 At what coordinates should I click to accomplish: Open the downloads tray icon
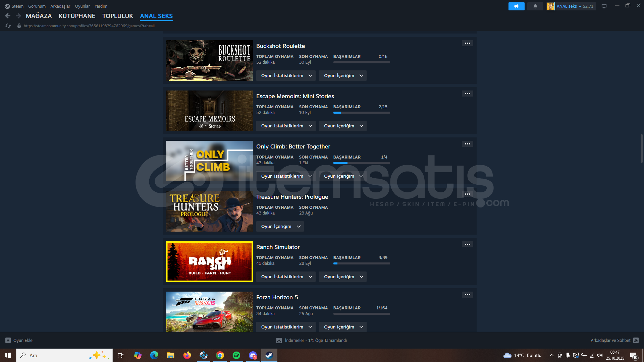[x=279, y=341]
